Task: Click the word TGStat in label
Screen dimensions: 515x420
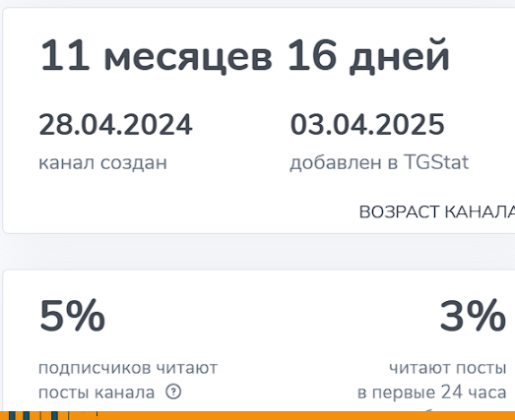Action: point(436,161)
